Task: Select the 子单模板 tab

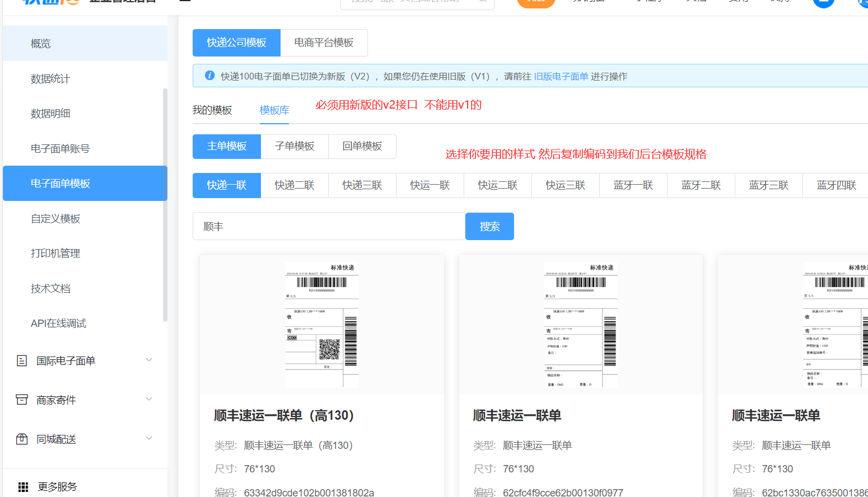Action: tap(295, 146)
